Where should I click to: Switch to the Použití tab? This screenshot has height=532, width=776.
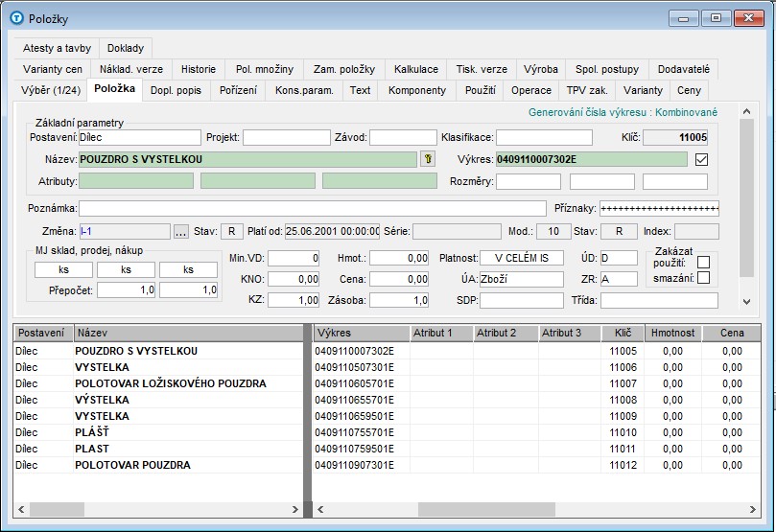pyautogui.click(x=480, y=90)
